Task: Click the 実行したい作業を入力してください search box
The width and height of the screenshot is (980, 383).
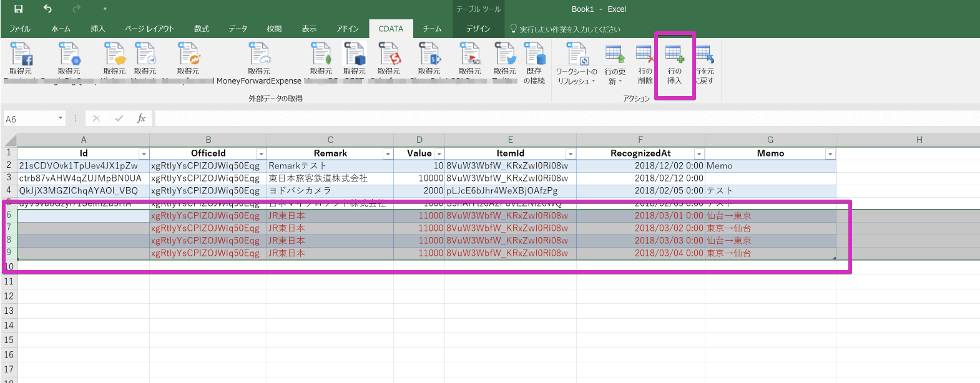Action: [x=569, y=29]
